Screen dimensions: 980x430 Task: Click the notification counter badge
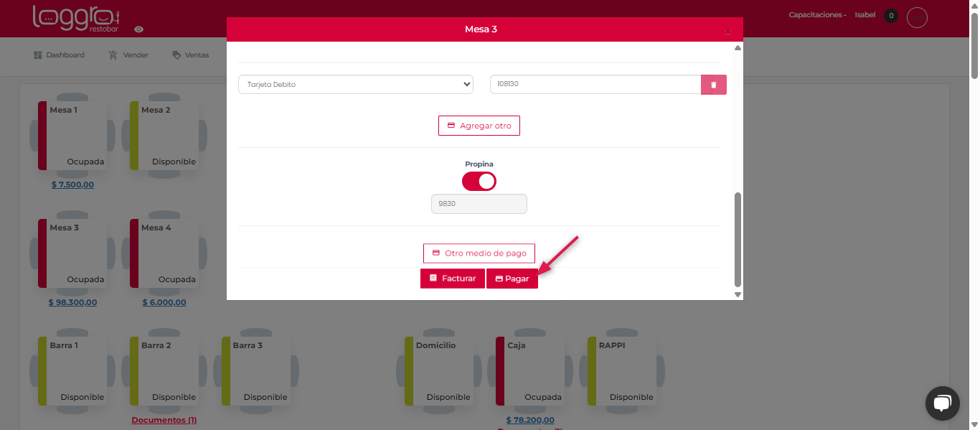[x=891, y=16]
